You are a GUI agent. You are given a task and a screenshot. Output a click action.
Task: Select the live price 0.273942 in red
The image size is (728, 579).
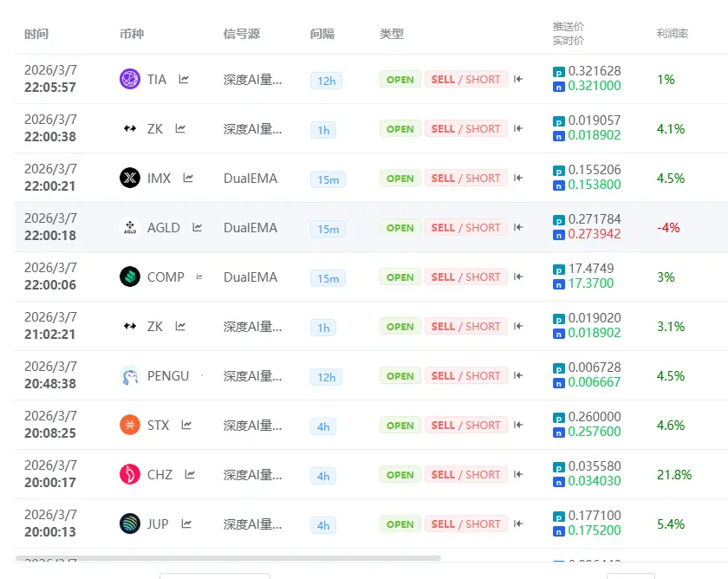pyautogui.click(x=595, y=234)
